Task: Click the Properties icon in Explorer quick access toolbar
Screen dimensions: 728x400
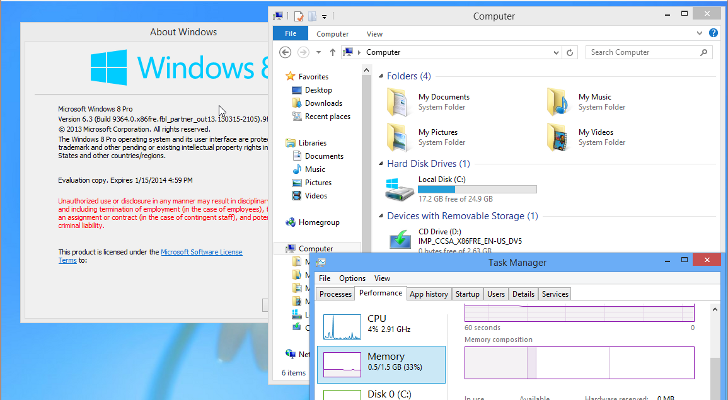Action: (299, 16)
